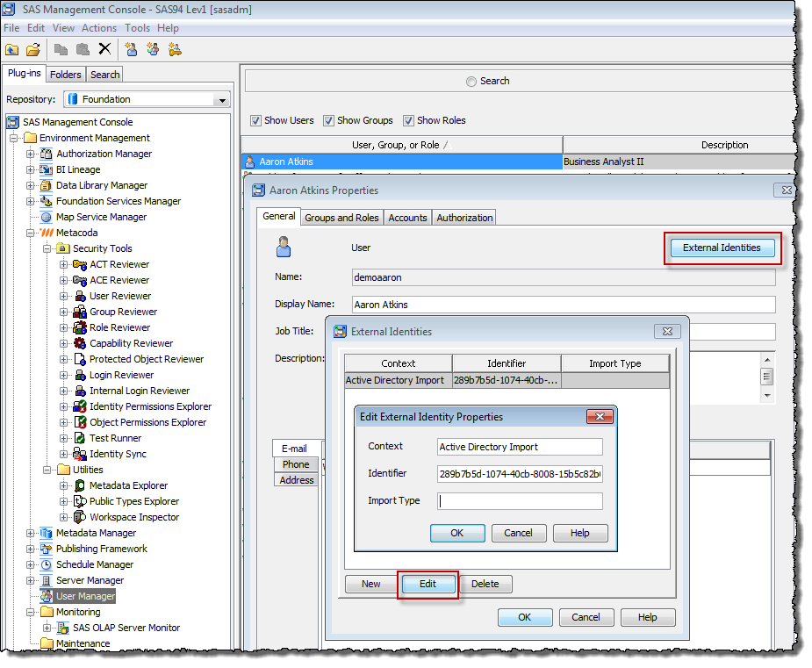Image resolution: width=812 pixels, height=668 pixels.
Task: Select the Identity Sync icon
Action: point(80,454)
